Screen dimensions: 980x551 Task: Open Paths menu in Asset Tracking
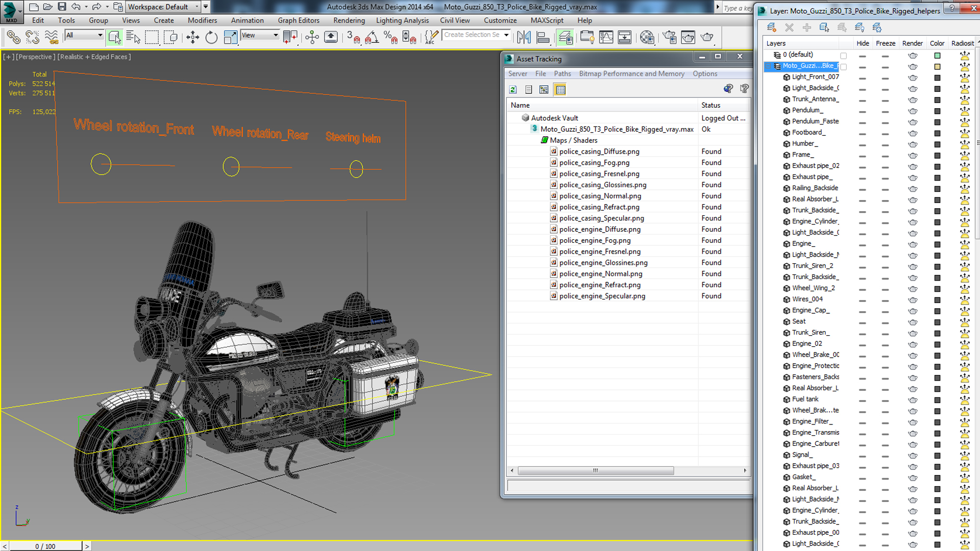(562, 73)
